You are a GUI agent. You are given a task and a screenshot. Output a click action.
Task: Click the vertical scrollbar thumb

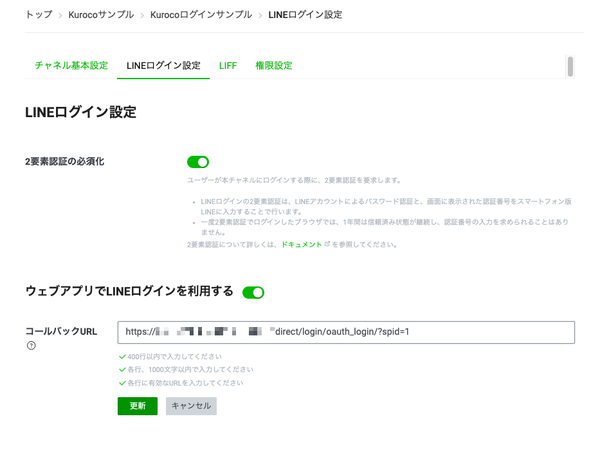[x=570, y=67]
